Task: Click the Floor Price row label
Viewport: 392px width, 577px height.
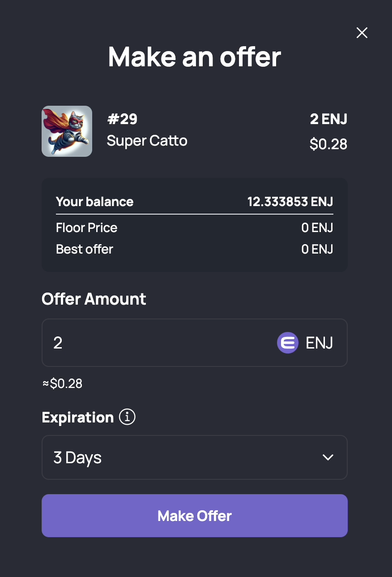Action: point(87,228)
